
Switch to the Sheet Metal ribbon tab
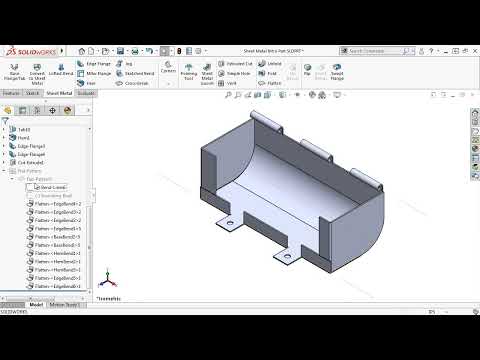pyautogui.click(x=59, y=93)
